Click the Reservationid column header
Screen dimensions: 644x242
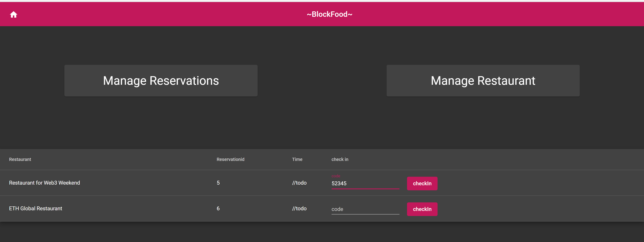[x=230, y=159]
